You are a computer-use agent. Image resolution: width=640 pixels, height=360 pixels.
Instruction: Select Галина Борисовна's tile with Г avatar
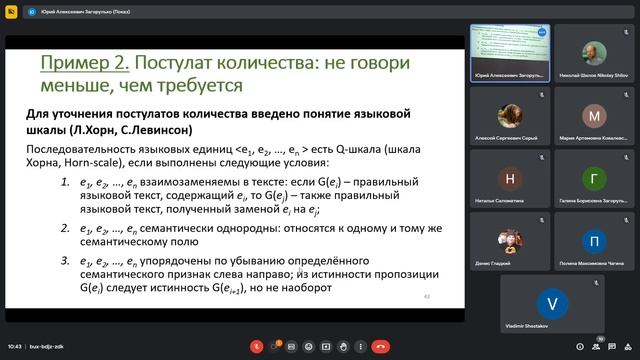coord(594,179)
